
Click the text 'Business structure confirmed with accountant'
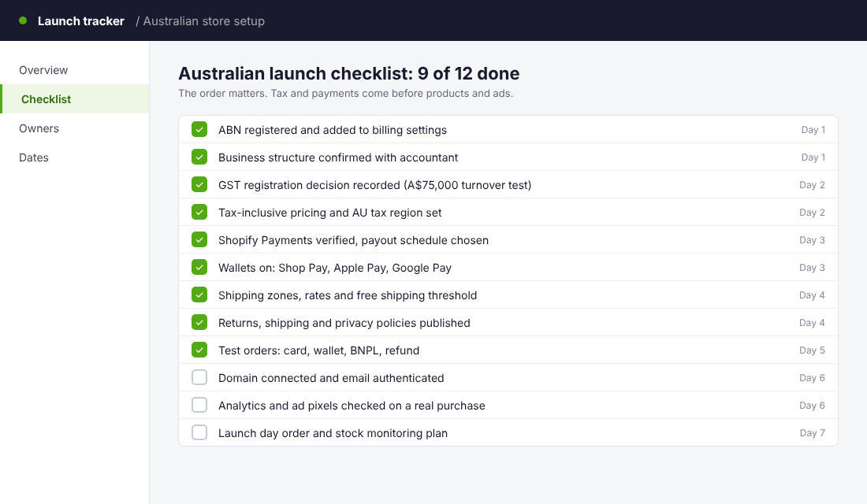[x=338, y=157]
